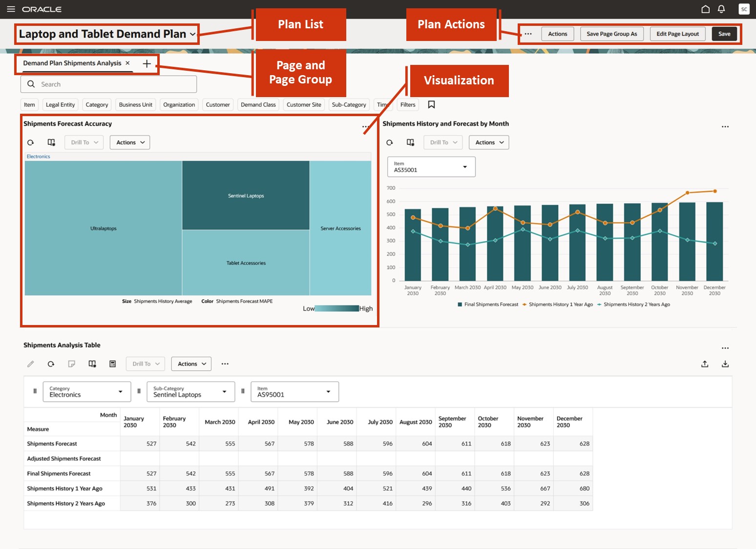Screen dimensions: 756x549
Task: Click the book icon in Shipments History chart toolbar
Action: [410, 142]
